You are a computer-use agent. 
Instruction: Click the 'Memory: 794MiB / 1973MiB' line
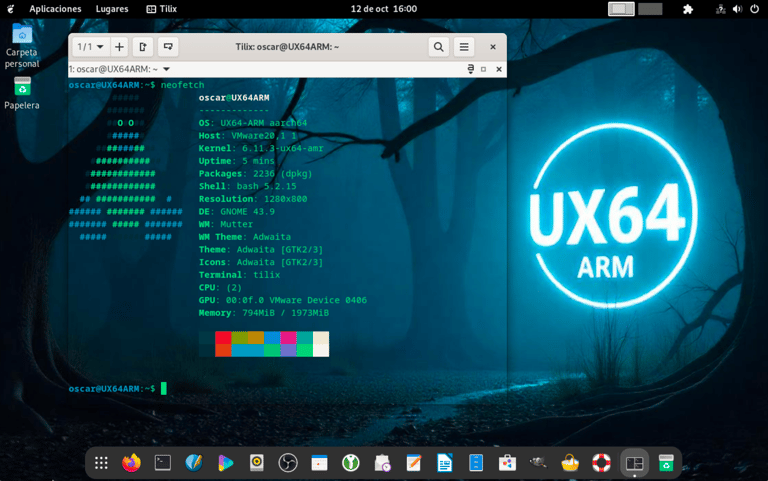pyautogui.click(x=264, y=313)
